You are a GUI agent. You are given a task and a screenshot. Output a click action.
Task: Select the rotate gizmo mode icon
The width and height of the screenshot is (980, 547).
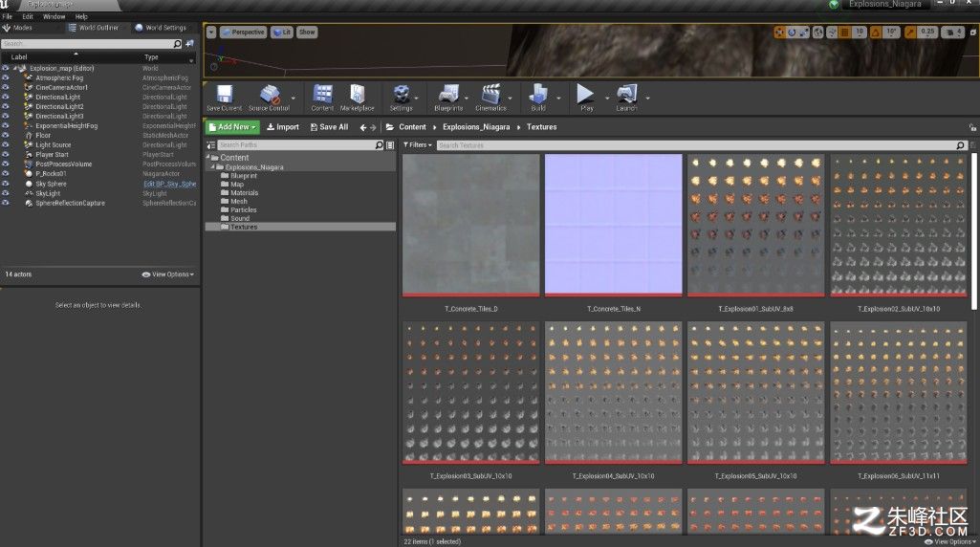792,32
